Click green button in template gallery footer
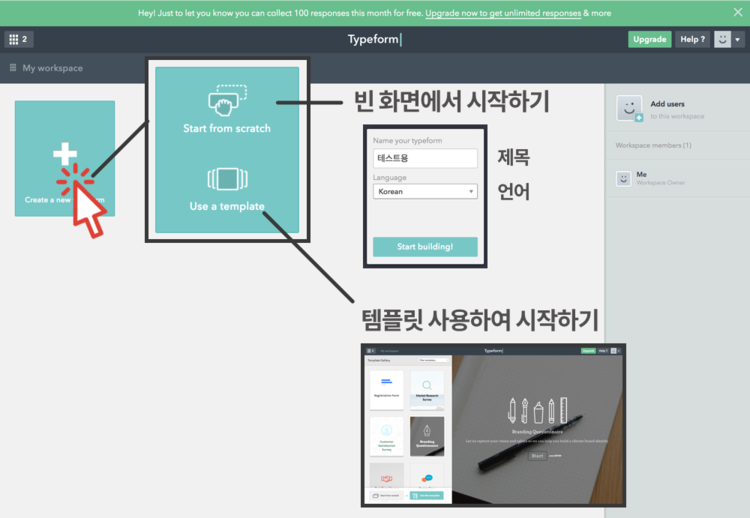The width and height of the screenshot is (750, 518). (427, 496)
